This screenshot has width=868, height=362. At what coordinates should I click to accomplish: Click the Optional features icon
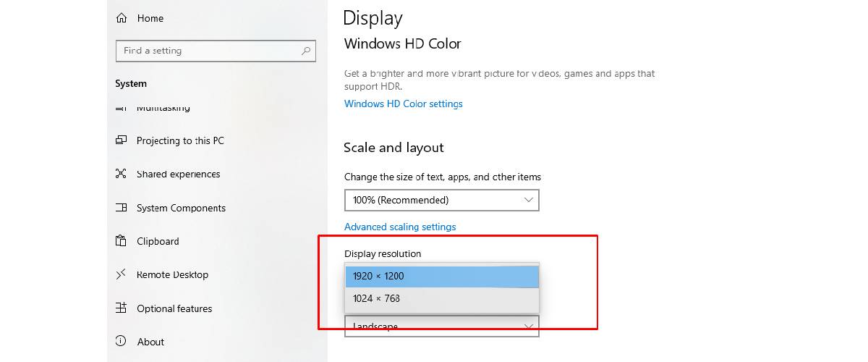tap(122, 308)
